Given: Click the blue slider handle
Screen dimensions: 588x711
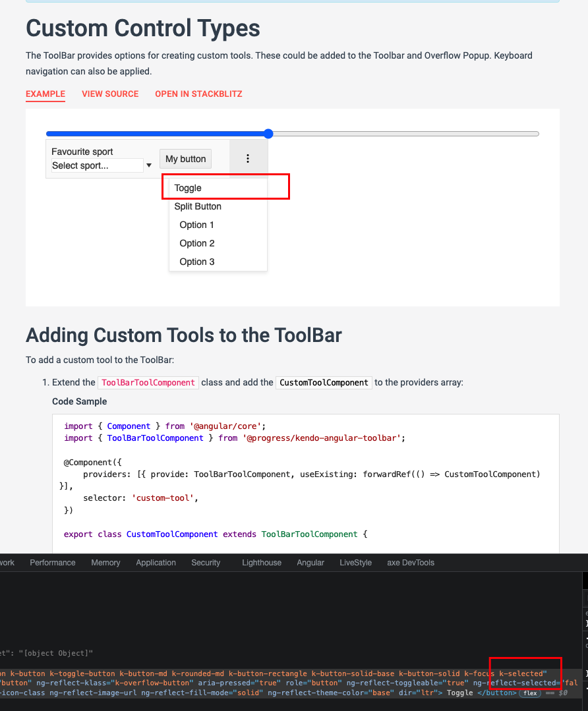Looking at the screenshot, I should [268, 133].
